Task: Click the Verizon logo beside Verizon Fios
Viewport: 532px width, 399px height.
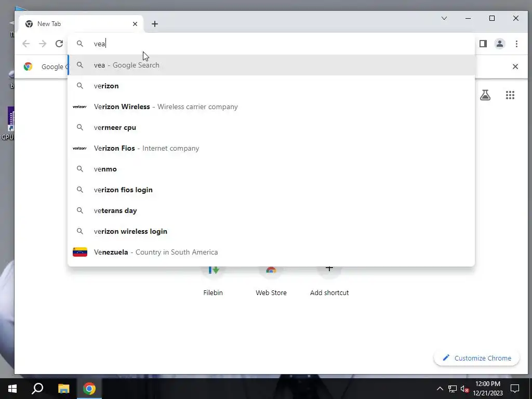Action: pyautogui.click(x=79, y=148)
